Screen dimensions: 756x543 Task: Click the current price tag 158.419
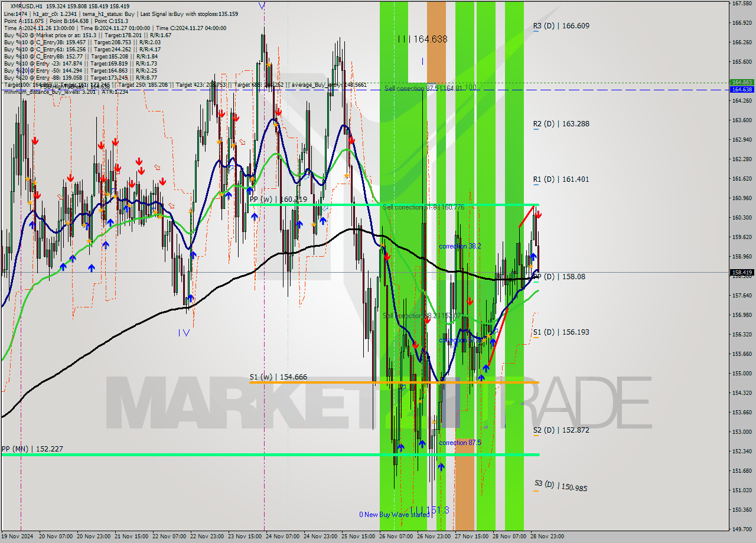[x=742, y=273]
